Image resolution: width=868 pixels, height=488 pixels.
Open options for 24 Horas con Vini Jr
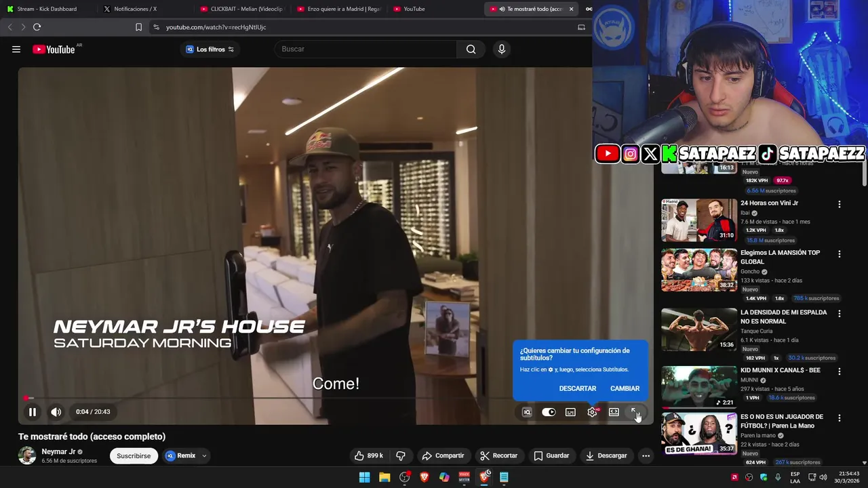tap(840, 204)
